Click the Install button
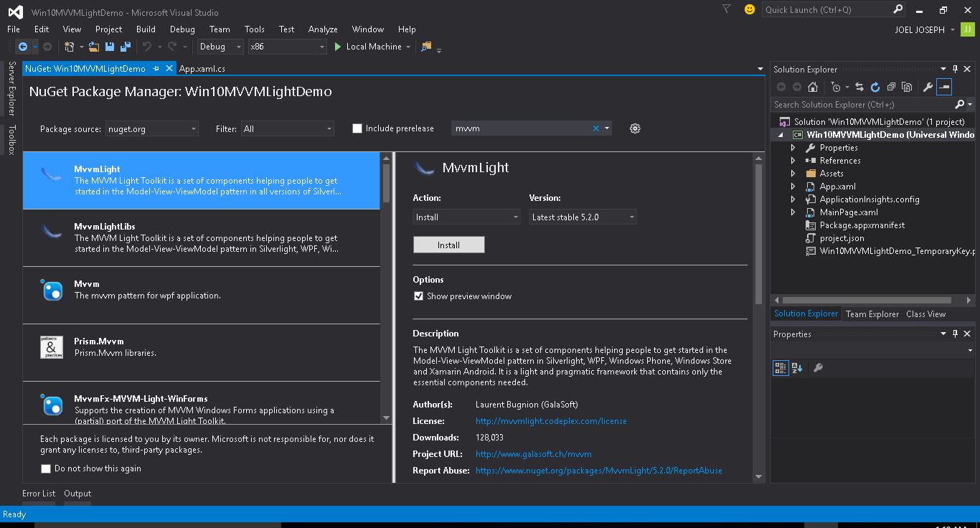 point(449,245)
